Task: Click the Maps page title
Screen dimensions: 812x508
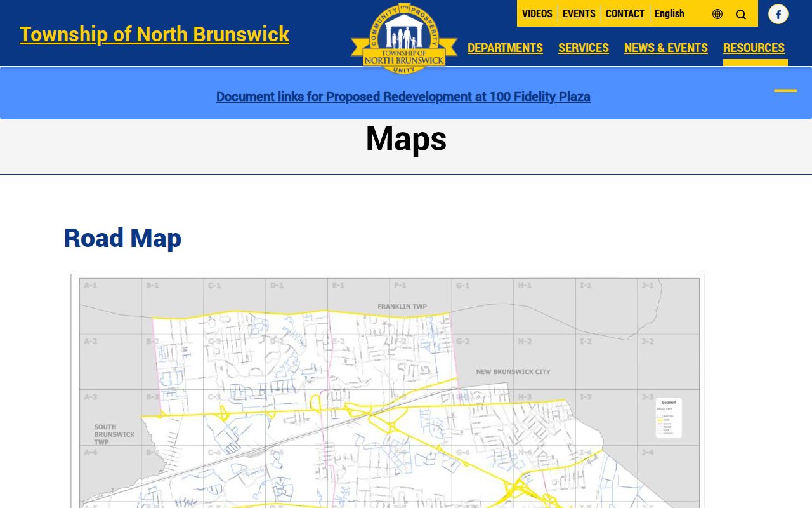Action: coord(406,138)
